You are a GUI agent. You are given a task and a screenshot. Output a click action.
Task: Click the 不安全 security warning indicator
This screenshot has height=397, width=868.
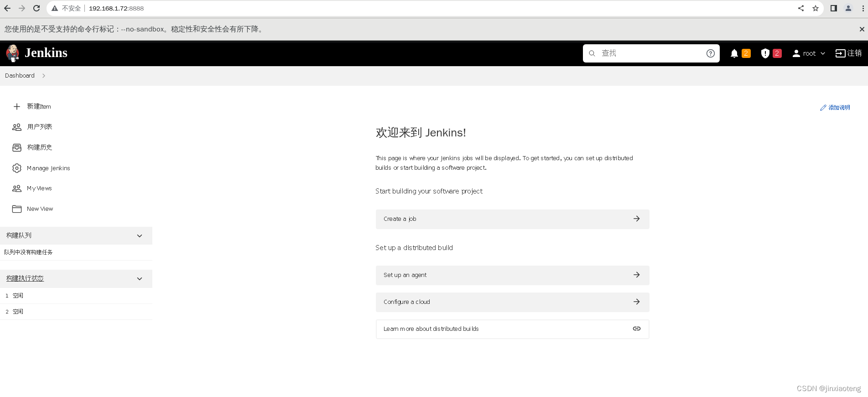(x=67, y=8)
